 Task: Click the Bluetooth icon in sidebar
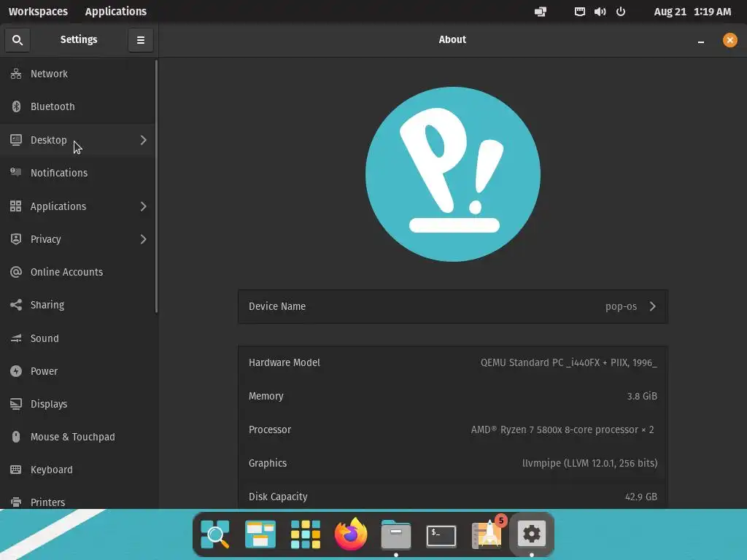coord(16,106)
